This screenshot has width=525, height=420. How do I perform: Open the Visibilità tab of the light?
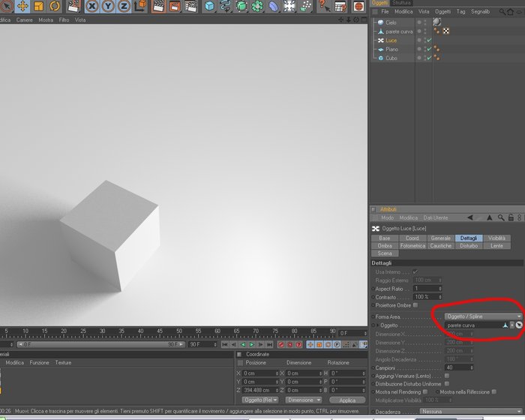point(496,238)
